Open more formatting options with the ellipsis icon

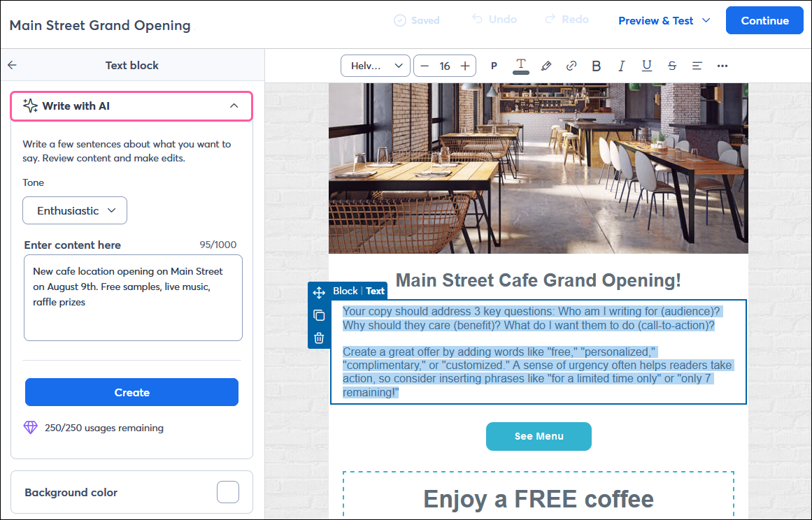[722, 65]
